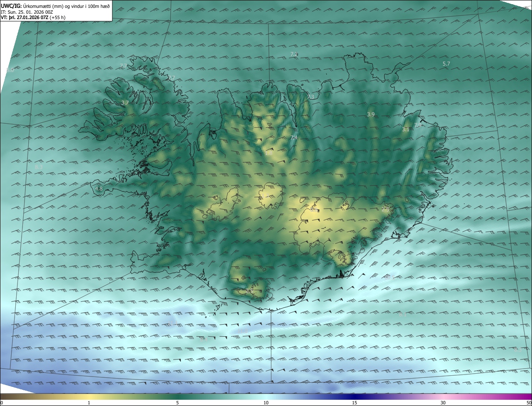Click the 15 tick on the color scale
The width and height of the screenshot is (532, 406).
[x=355, y=403]
